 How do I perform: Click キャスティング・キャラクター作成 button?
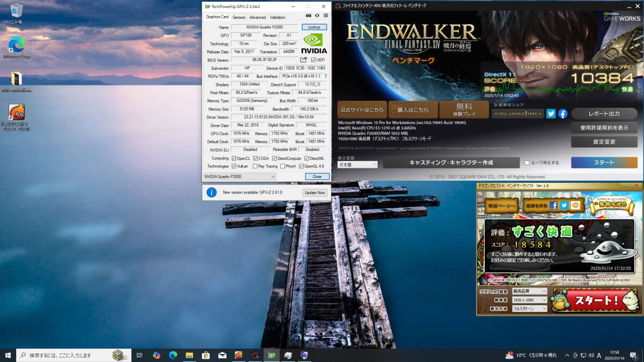click(x=451, y=162)
